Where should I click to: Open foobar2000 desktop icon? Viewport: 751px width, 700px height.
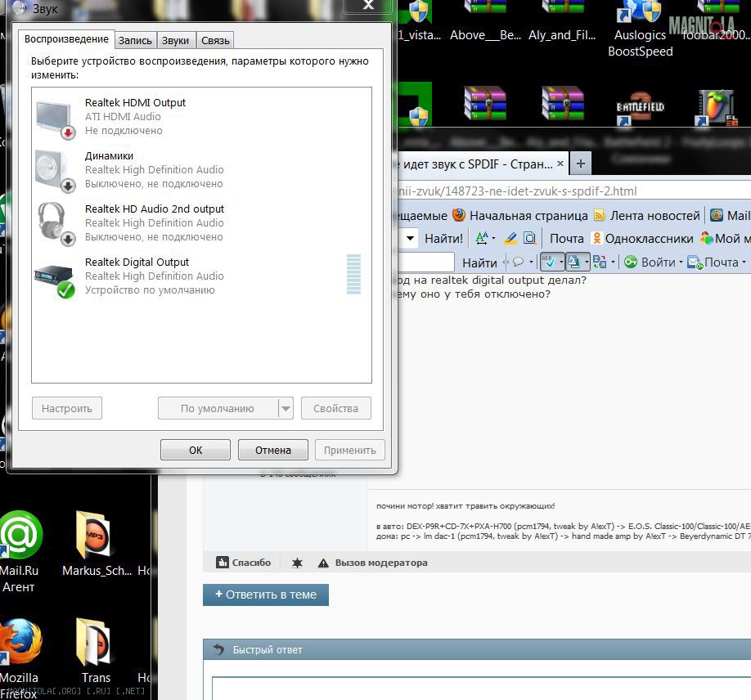[x=717, y=21]
